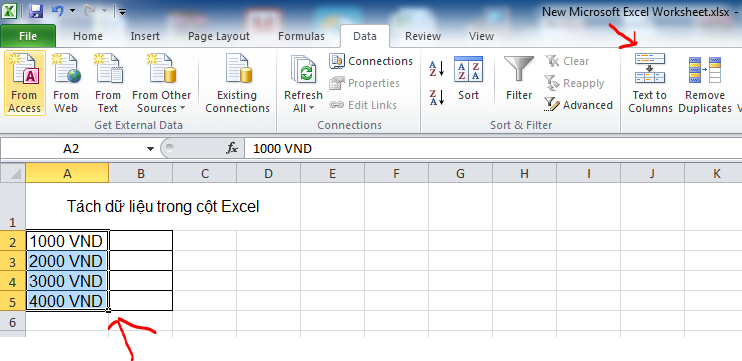Toggle the Filter funnel

(519, 79)
